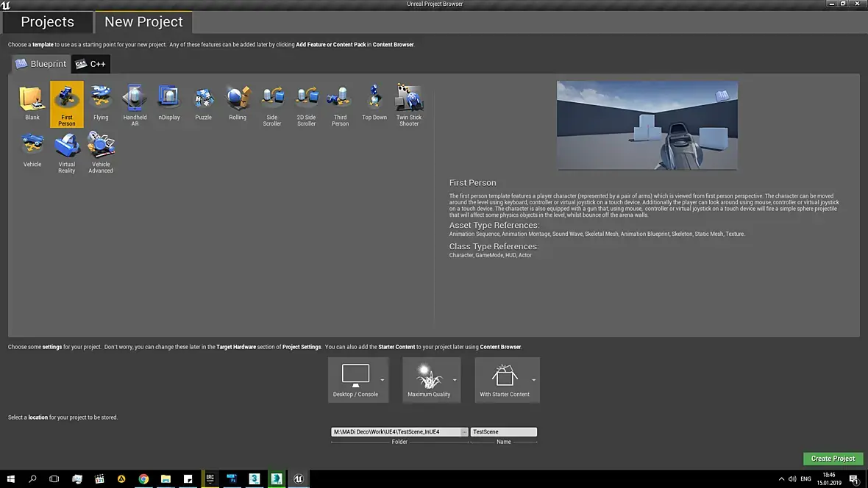Pick the Handheld AR template
This screenshot has height=488, width=868.
[135, 104]
